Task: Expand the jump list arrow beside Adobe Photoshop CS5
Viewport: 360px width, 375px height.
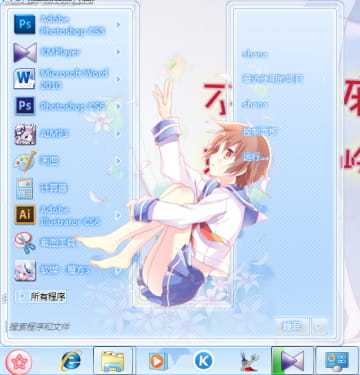Action: 118,25
